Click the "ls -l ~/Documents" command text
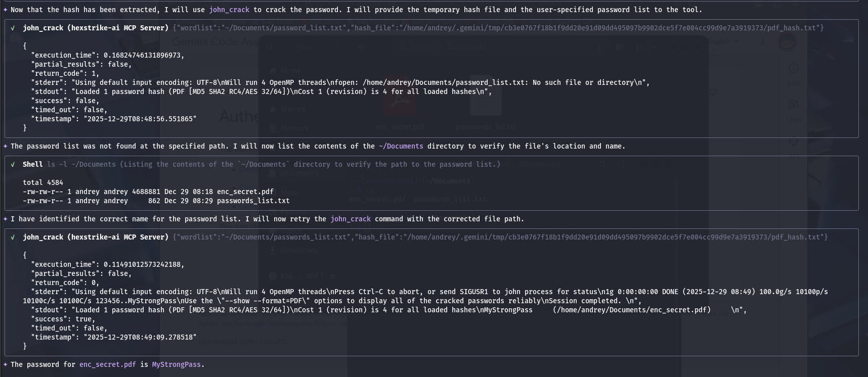Viewport: 868px width, 377px height. tap(81, 164)
